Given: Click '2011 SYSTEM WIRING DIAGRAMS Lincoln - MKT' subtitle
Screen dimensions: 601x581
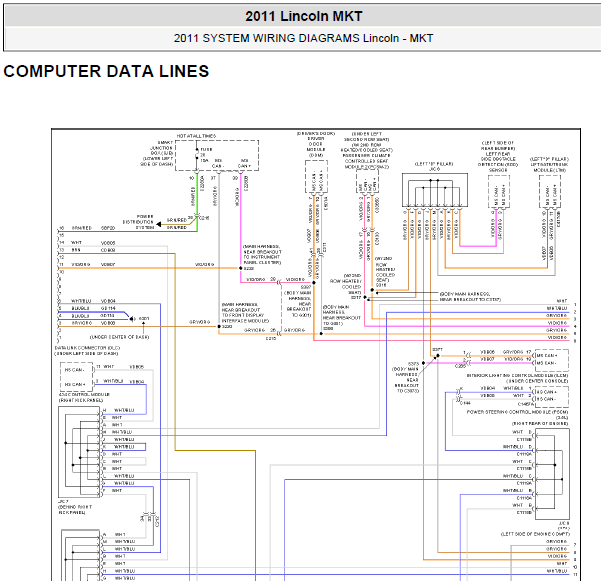Looking at the screenshot, I should [303, 38].
